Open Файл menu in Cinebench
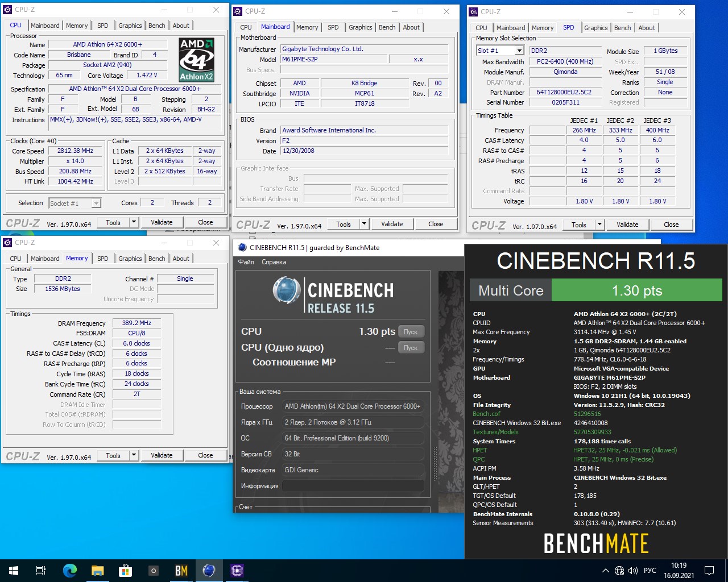The height and width of the screenshot is (582, 728). point(246,262)
